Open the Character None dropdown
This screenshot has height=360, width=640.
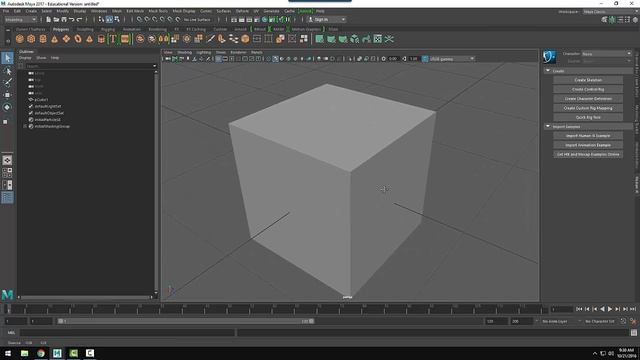(x=607, y=53)
